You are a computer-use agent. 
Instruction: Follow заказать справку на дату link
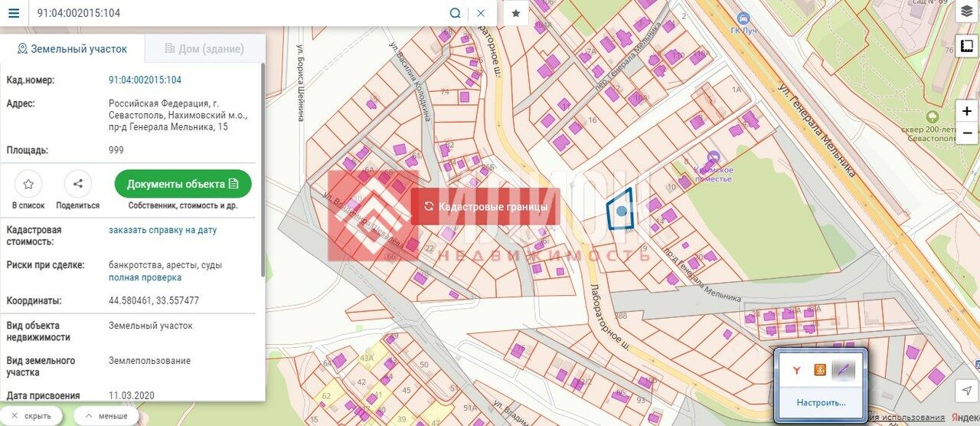pos(162,230)
